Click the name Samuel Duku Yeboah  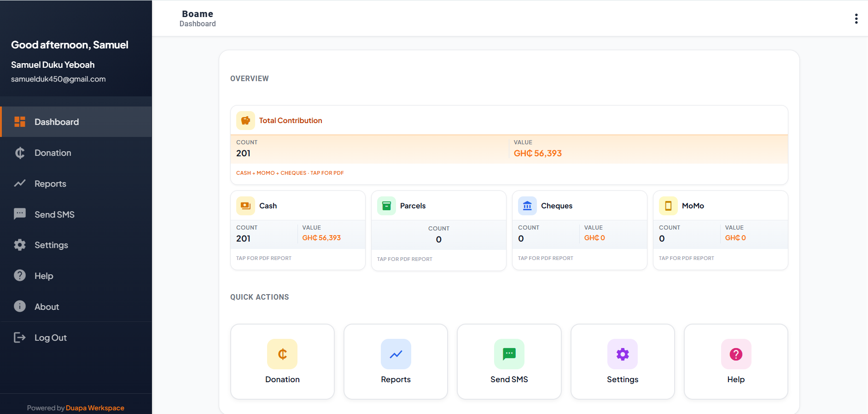pos(53,65)
